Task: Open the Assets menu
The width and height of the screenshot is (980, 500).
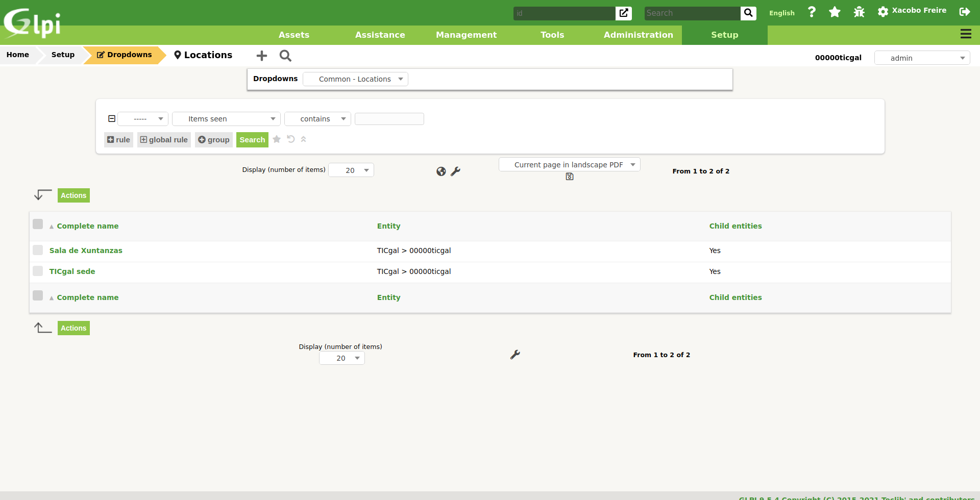Action: [294, 35]
